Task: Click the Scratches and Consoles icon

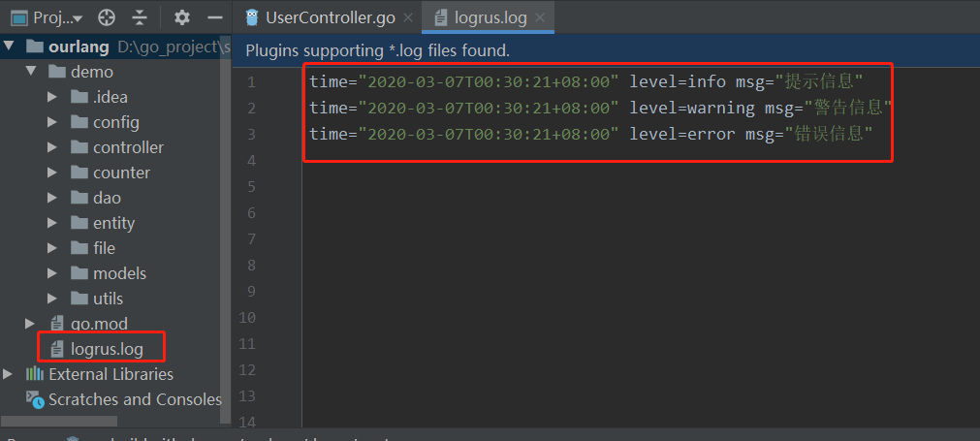Action: (x=34, y=399)
